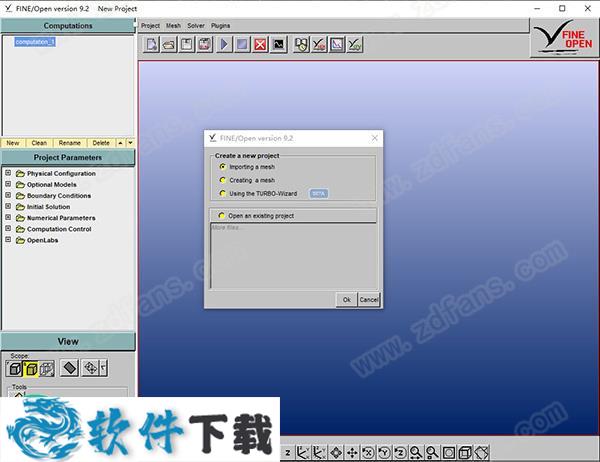
Task: Click the task manager icon with clock
Action: (x=301, y=44)
